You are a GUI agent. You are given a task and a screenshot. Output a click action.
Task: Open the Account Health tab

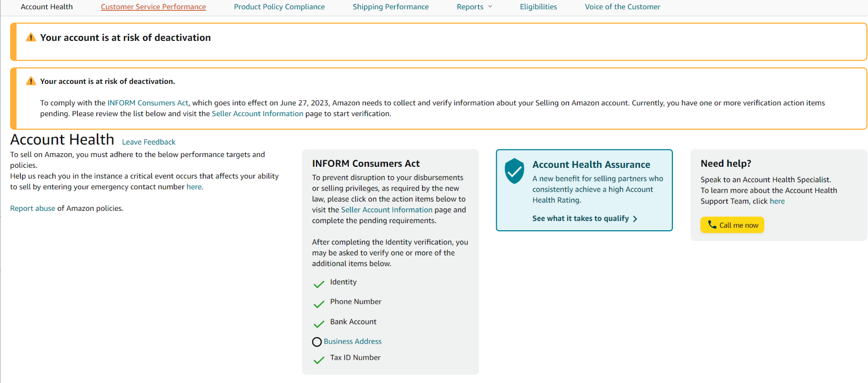(47, 7)
